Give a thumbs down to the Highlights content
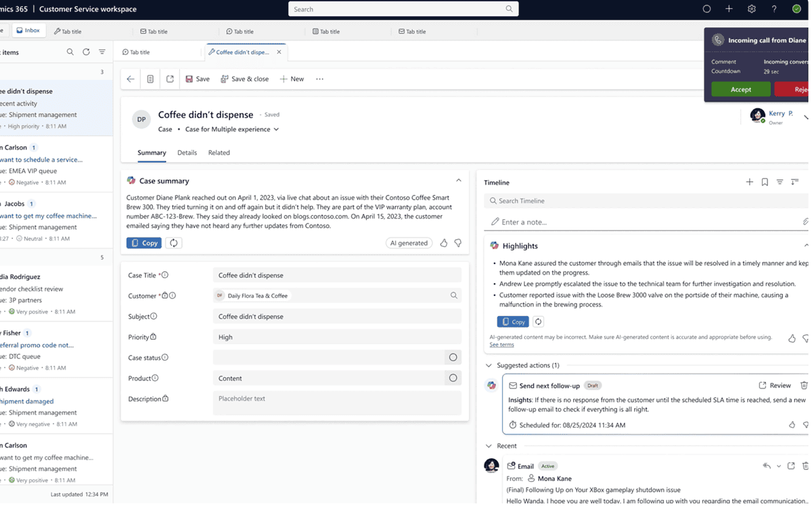 [x=805, y=339]
